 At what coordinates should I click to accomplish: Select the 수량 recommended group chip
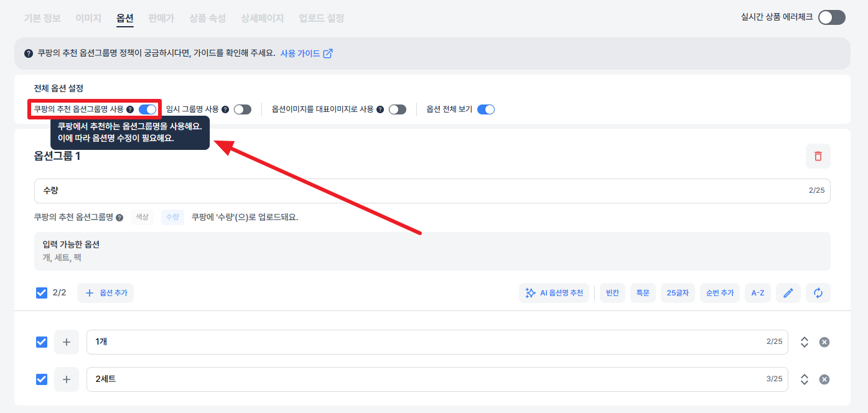point(172,217)
